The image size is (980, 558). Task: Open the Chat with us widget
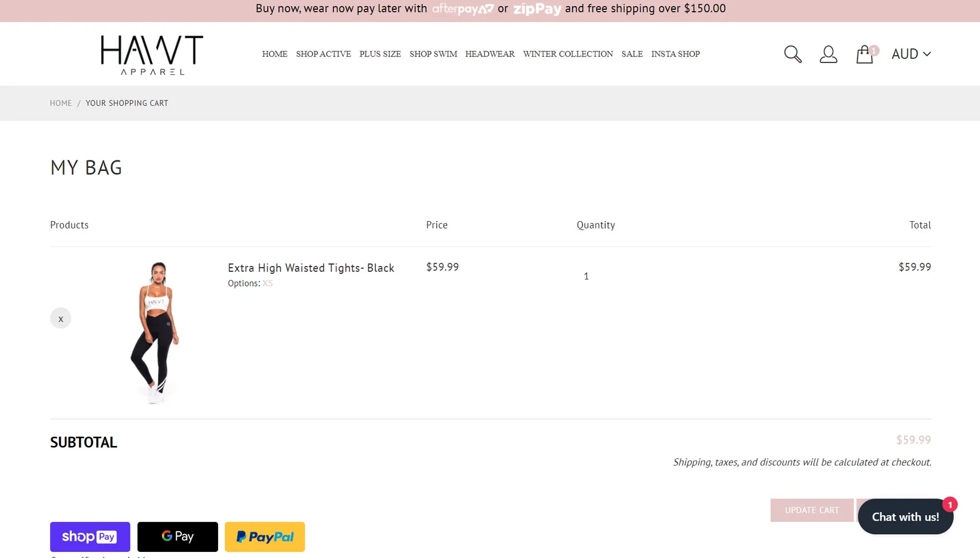905,516
